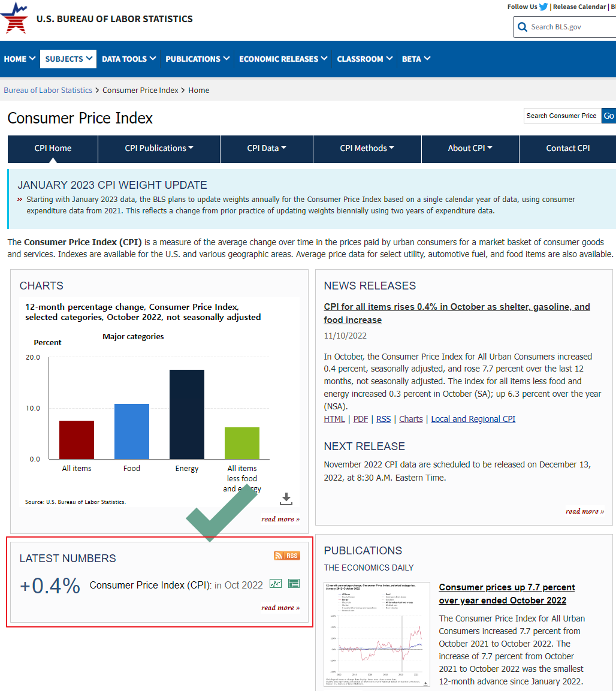Viewport: 616px width, 691px height.
Task: Open The Economics Daily chart thumbnail
Action: 377,635
